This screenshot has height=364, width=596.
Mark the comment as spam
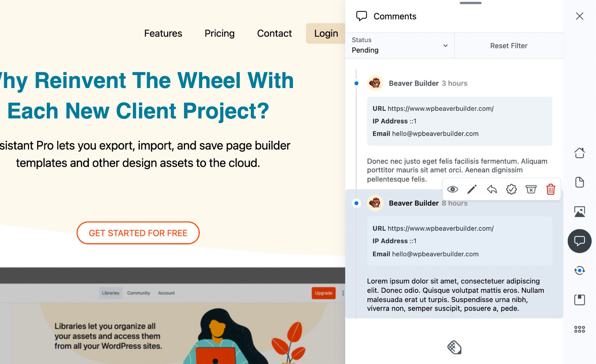pos(531,189)
